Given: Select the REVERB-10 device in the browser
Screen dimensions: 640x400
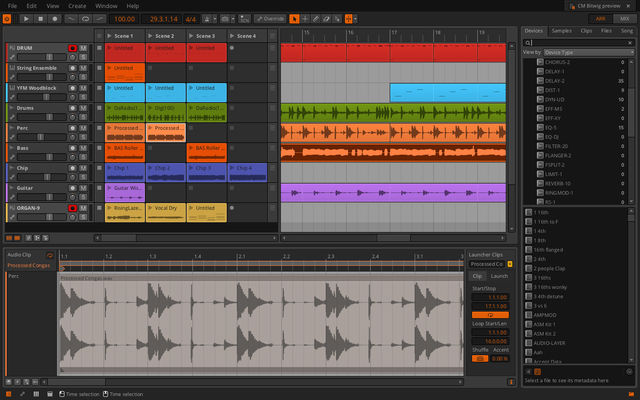Looking at the screenshot, I should click(558, 184).
